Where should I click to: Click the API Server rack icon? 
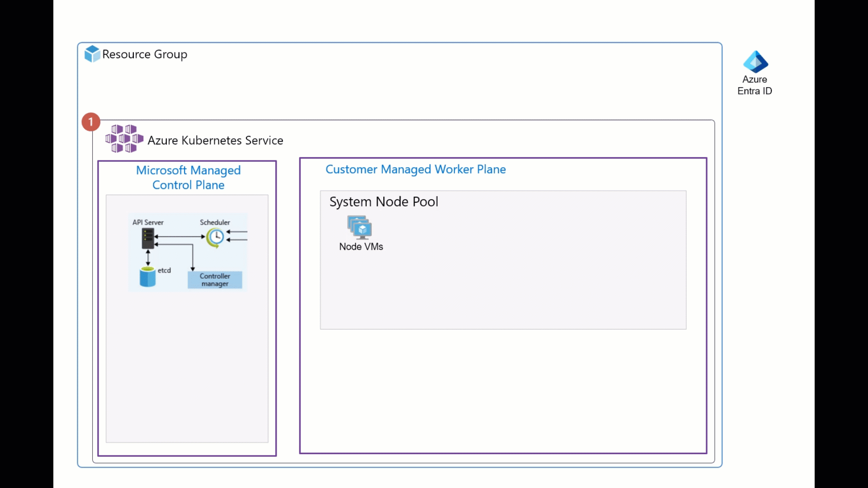[148, 238]
